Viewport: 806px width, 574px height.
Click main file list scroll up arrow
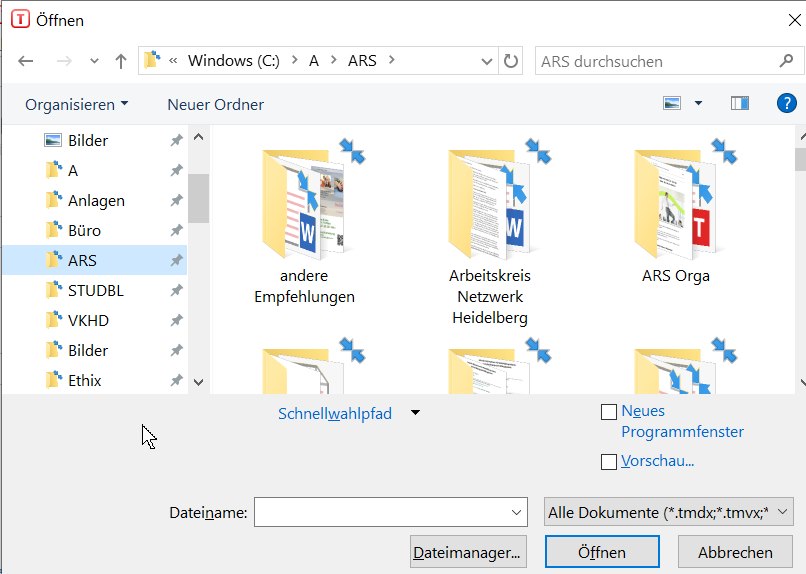[x=802, y=137]
